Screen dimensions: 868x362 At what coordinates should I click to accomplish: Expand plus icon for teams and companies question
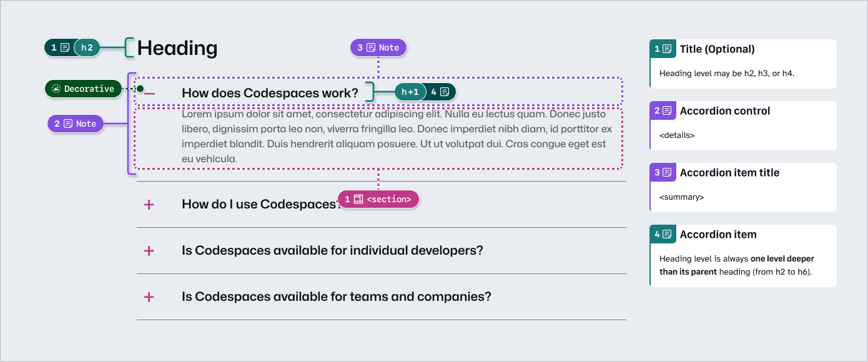pos(149,296)
